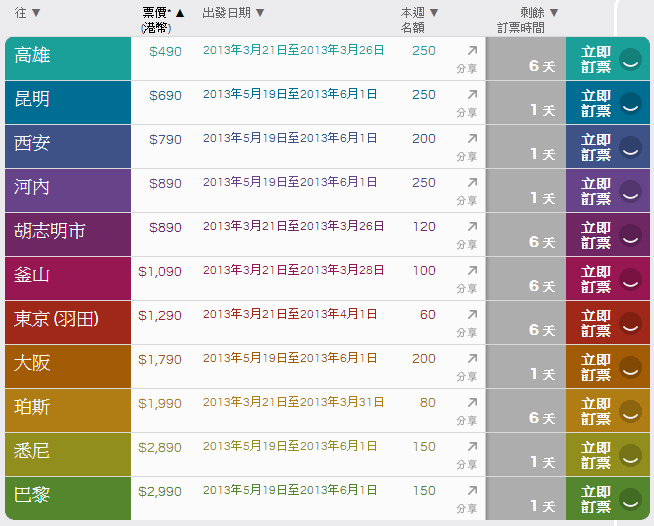Click the share icon for 胡志明市

[468, 235]
